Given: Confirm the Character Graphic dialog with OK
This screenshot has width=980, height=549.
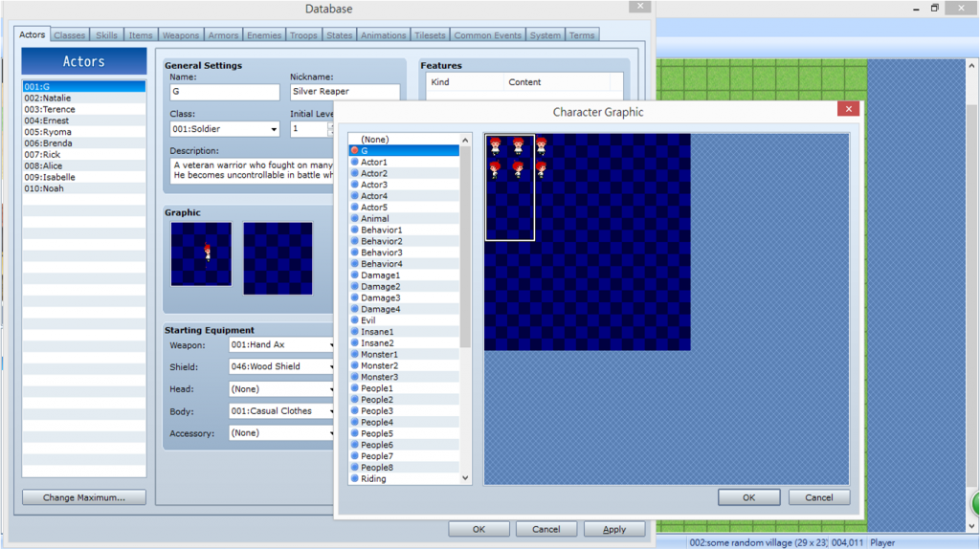Looking at the screenshot, I should tap(748, 497).
